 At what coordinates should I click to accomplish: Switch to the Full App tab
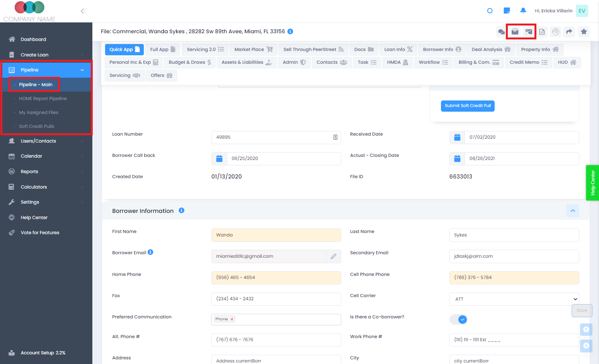(x=162, y=49)
